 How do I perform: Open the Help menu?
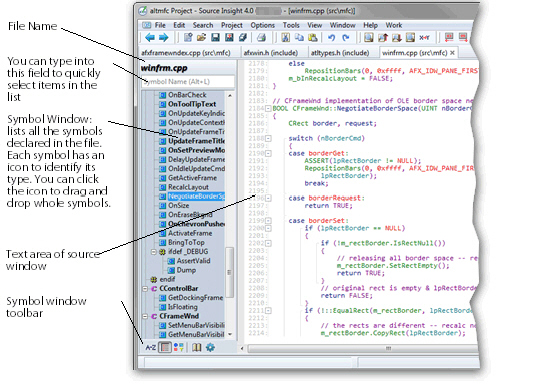point(370,25)
